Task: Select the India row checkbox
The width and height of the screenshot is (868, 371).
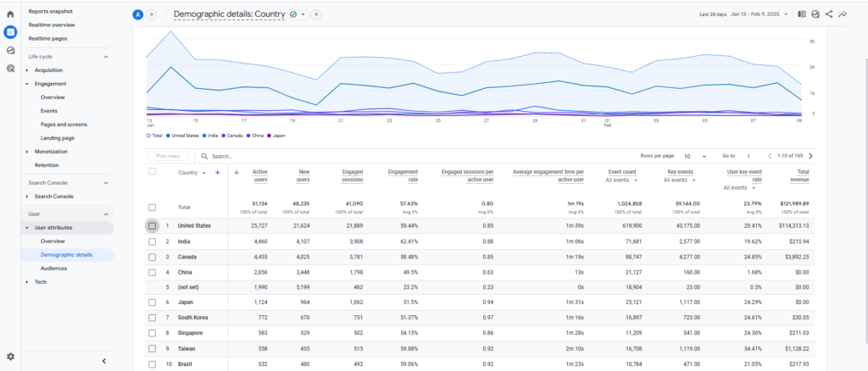Action: [153, 241]
